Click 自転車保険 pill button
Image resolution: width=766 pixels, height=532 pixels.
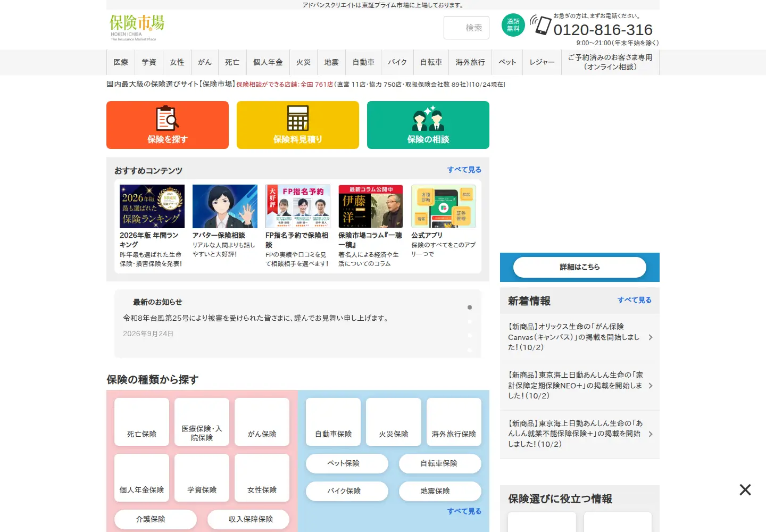(x=440, y=463)
